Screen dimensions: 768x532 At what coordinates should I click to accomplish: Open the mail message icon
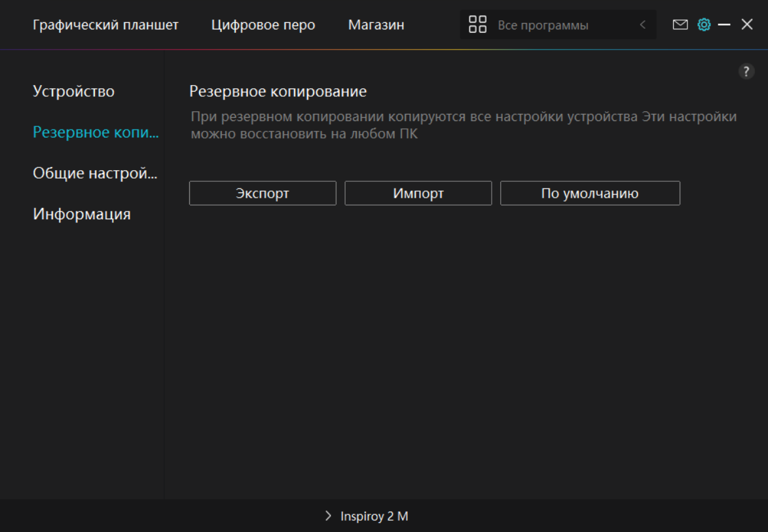pos(680,25)
